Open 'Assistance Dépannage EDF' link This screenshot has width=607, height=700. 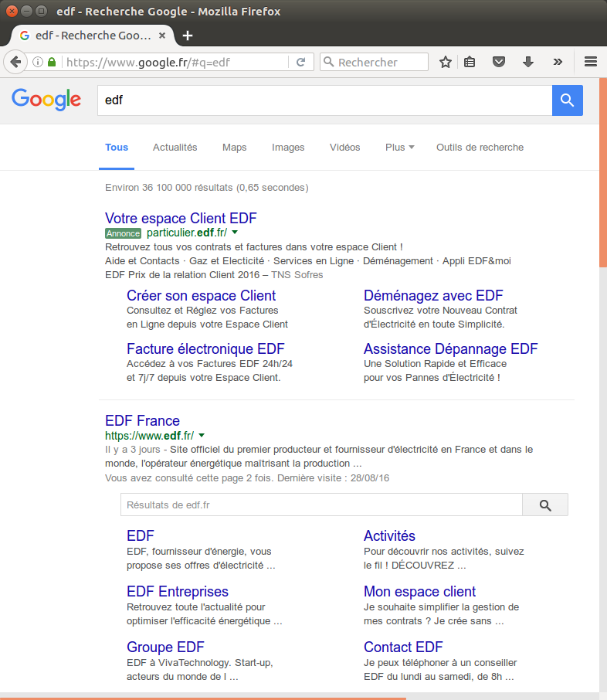point(450,348)
